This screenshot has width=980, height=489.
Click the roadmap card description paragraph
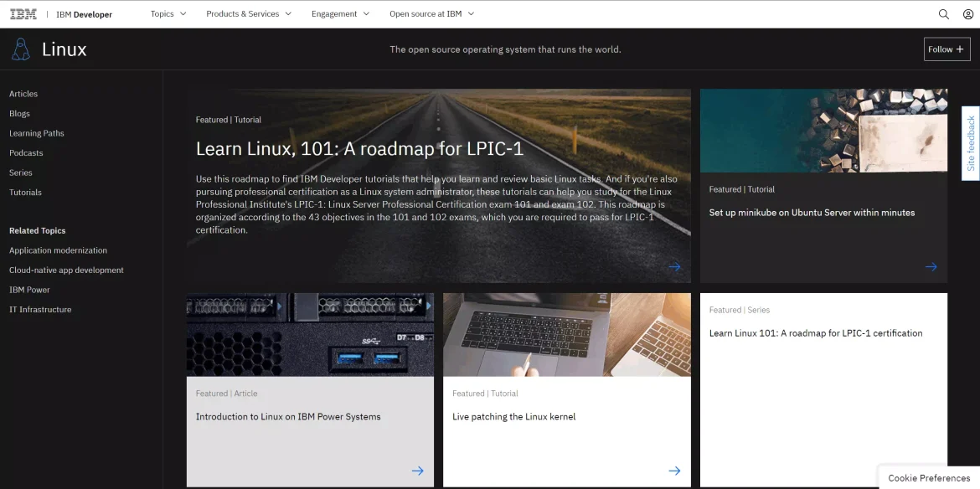(436, 204)
